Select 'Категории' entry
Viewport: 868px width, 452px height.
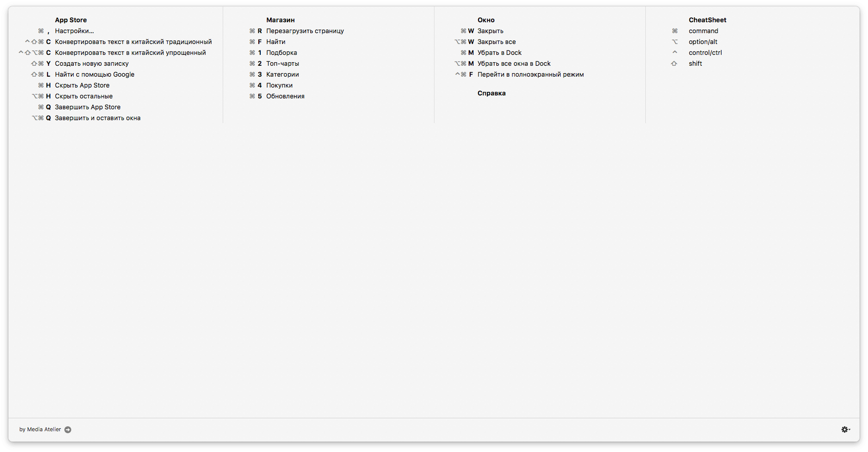click(283, 74)
